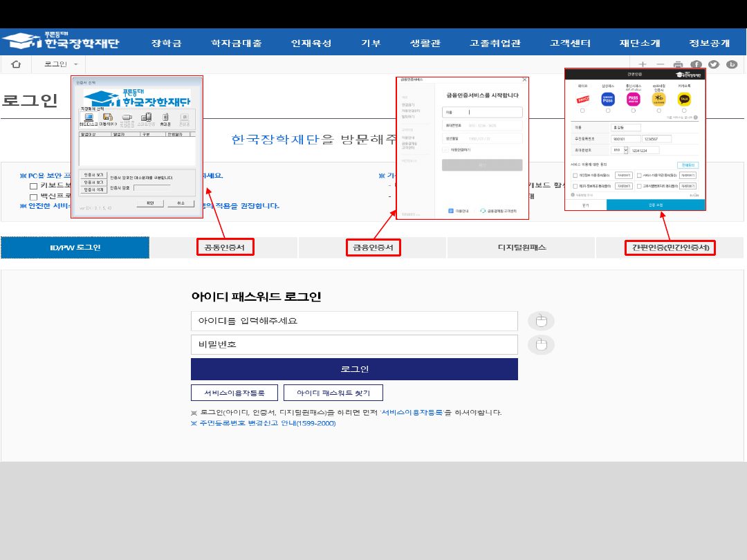Click the Samsung Pass app icon
This screenshot has width=747, height=560.
tap(608, 99)
